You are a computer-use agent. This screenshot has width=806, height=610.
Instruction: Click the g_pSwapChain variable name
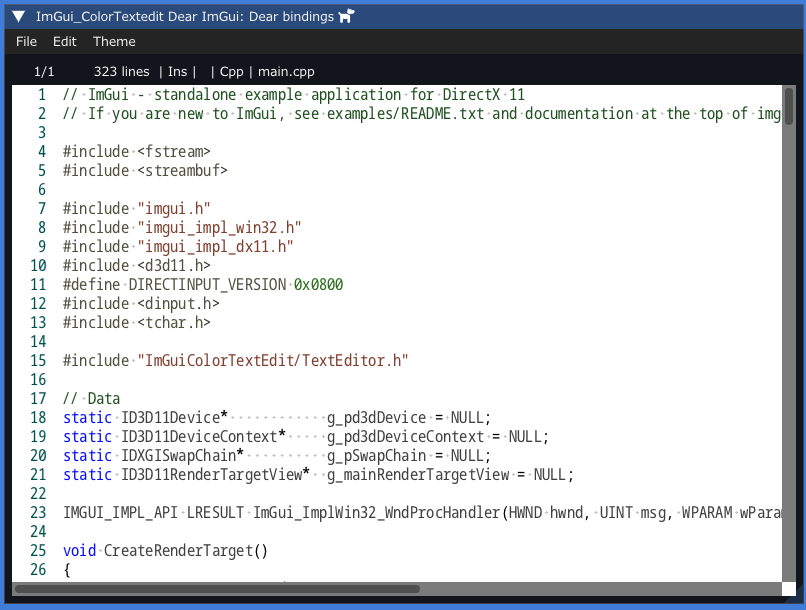377,456
